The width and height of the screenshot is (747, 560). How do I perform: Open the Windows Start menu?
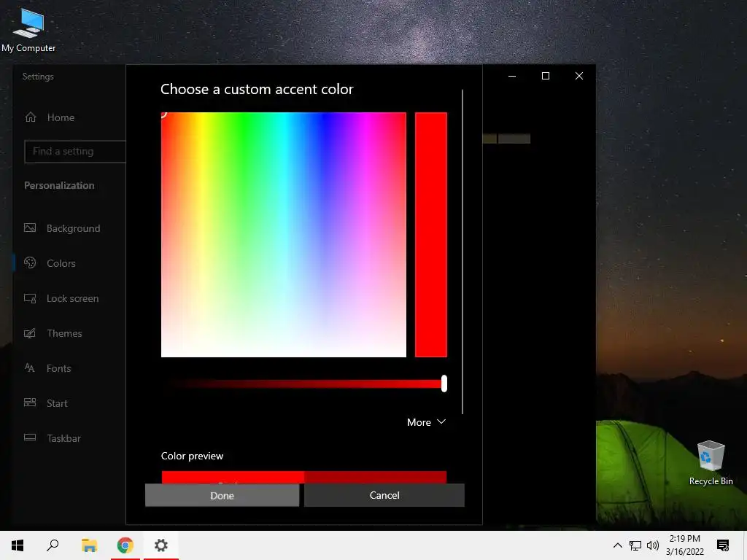tap(18, 545)
